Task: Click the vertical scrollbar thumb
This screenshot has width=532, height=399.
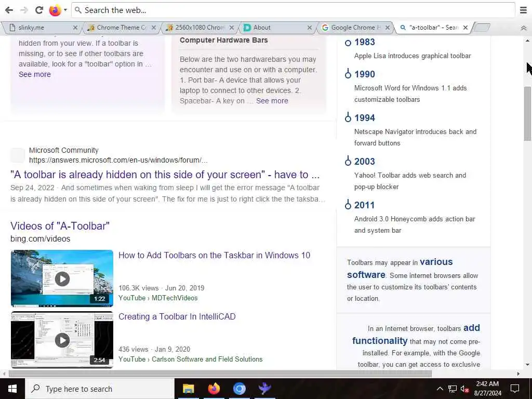Action: tap(527, 114)
